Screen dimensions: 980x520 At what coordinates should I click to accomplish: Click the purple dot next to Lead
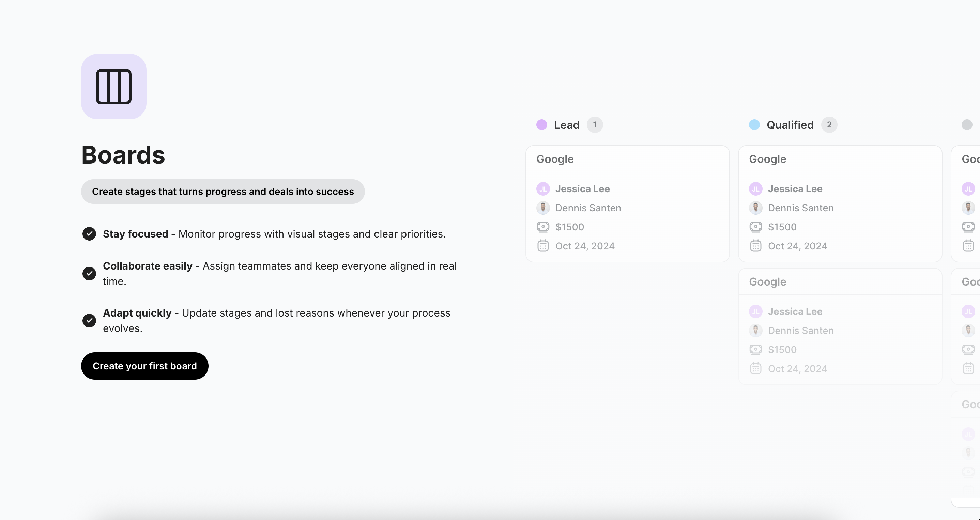pyautogui.click(x=541, y=124)
